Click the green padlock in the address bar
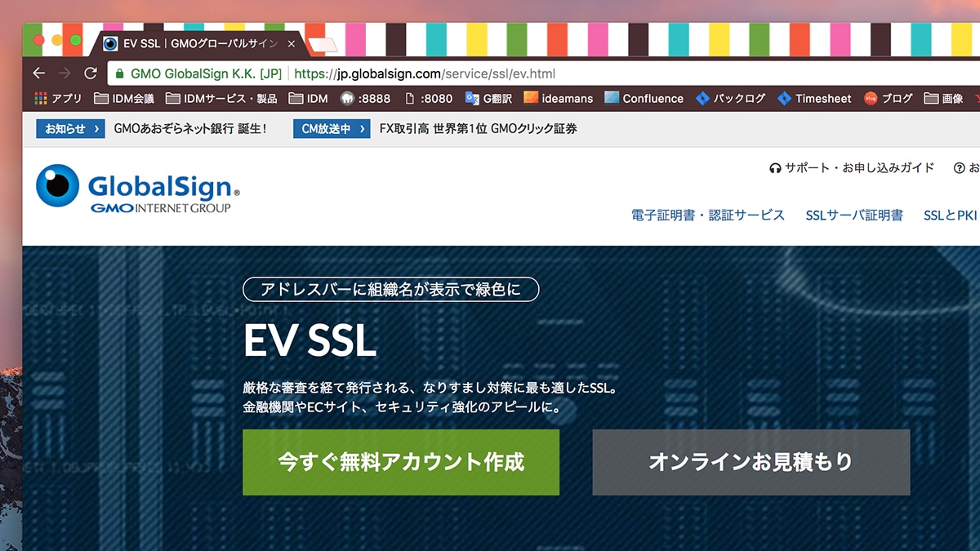 click(x=120, y=73)
